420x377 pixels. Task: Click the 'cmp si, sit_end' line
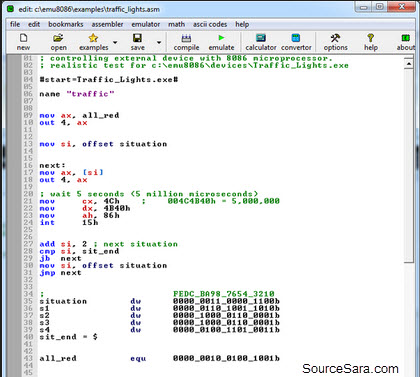click(x=79, y=251)
